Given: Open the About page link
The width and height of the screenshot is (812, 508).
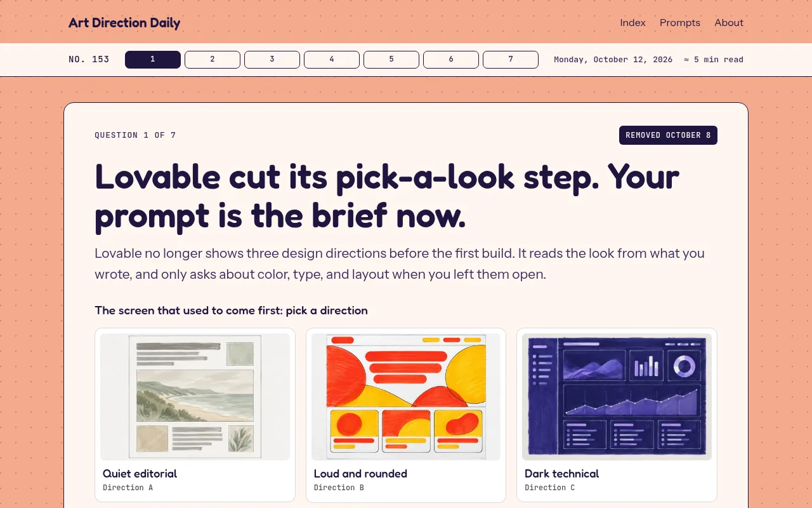Looking at the screenshot, I should pyautogui.click(x=729, y=23).
